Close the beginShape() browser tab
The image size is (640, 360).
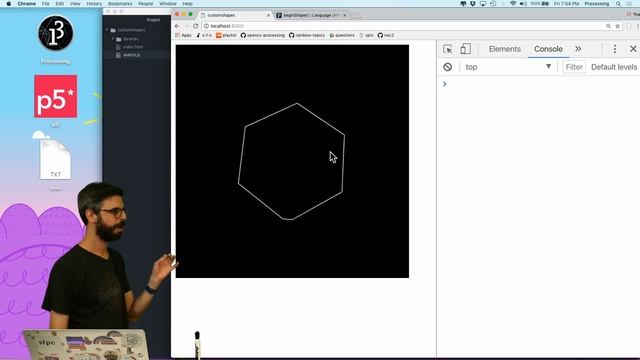344,15
